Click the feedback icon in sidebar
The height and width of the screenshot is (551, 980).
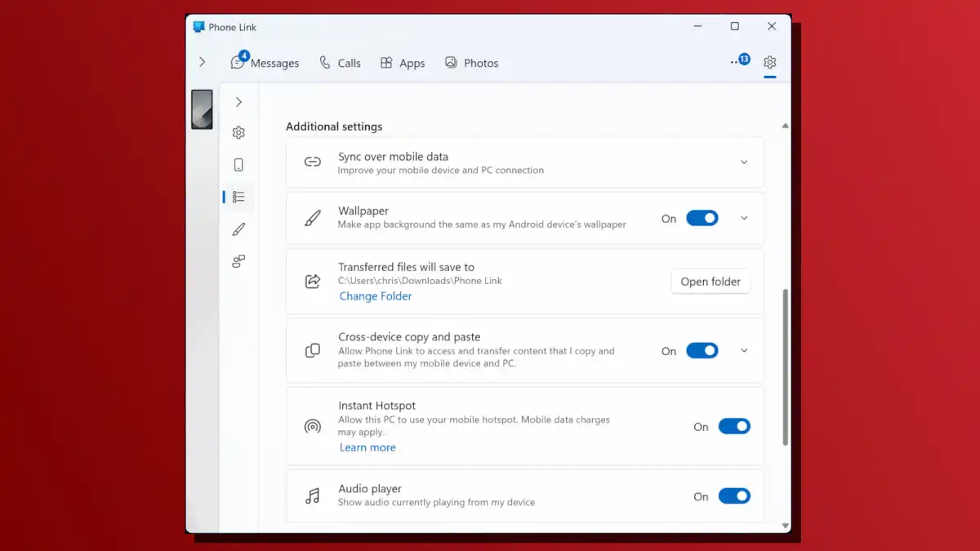(238, 262)
